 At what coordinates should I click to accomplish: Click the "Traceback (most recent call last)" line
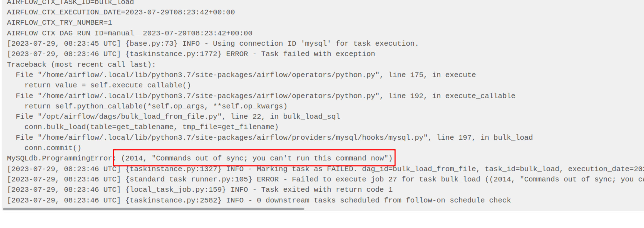click(x=81, y=65)
